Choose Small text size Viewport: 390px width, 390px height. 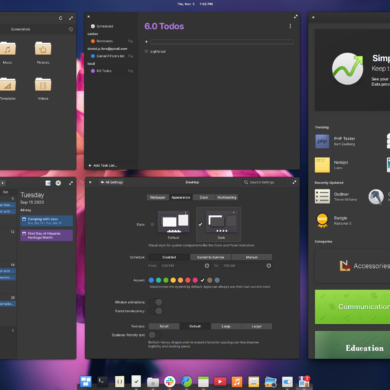point(164,326)
